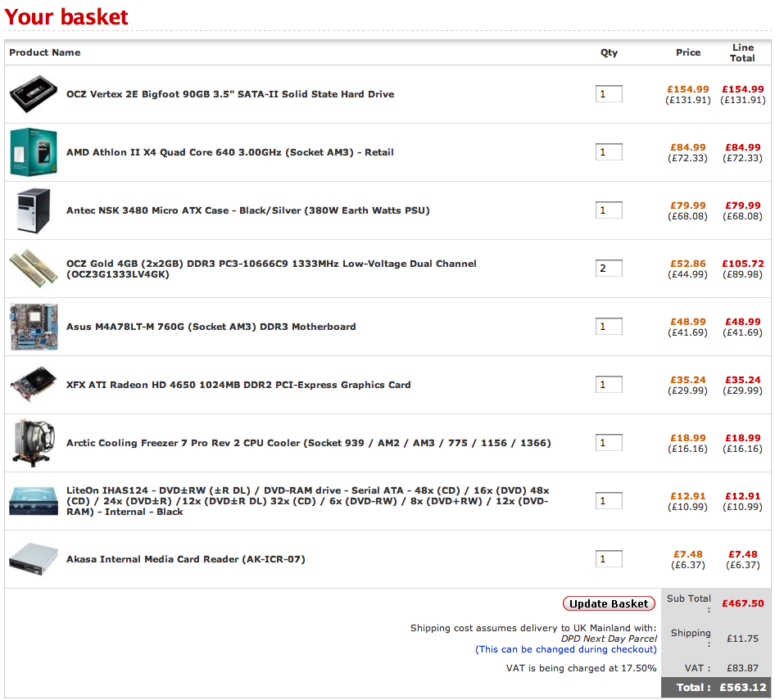Click quantity field for LiteOn DVD drive
This screenshot has height=700, width=775.
click(x=609, y=501)
